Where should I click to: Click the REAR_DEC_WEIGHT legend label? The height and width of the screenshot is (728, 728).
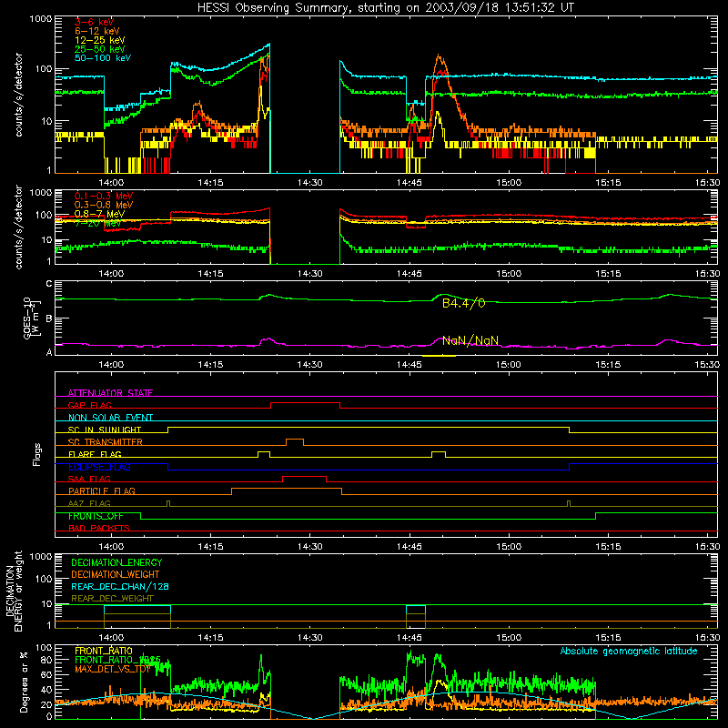[112, 599]
